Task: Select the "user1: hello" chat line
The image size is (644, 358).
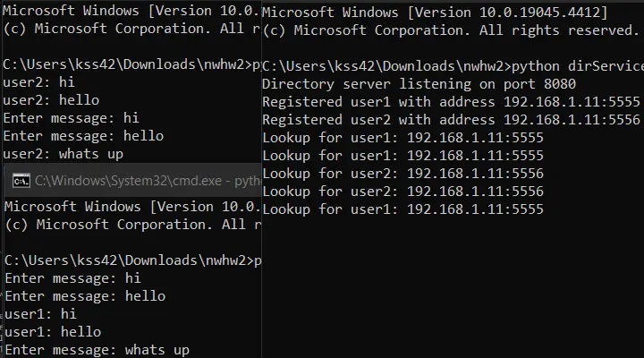Action: [53, 332]
